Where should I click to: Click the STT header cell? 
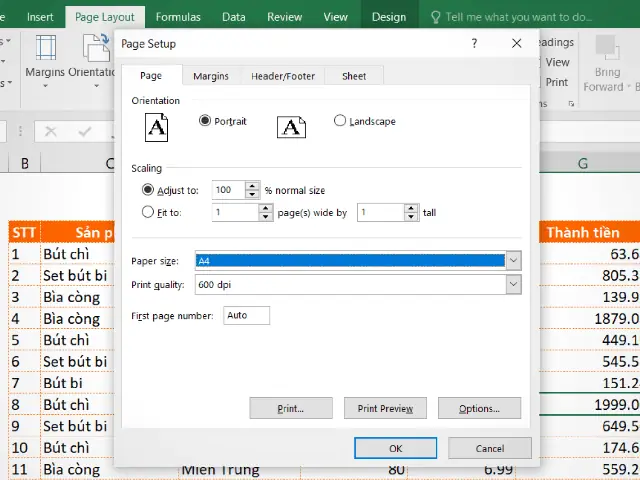(24, 232)
